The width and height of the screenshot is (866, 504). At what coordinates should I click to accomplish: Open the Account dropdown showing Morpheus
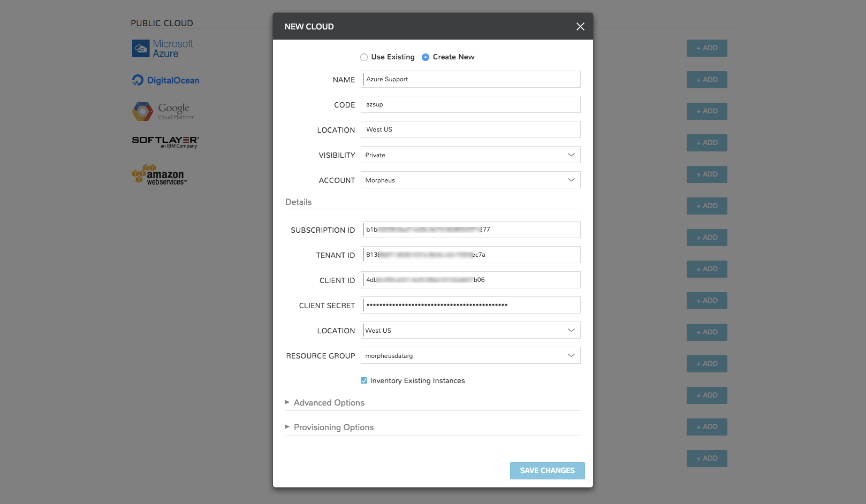(470, 180)
